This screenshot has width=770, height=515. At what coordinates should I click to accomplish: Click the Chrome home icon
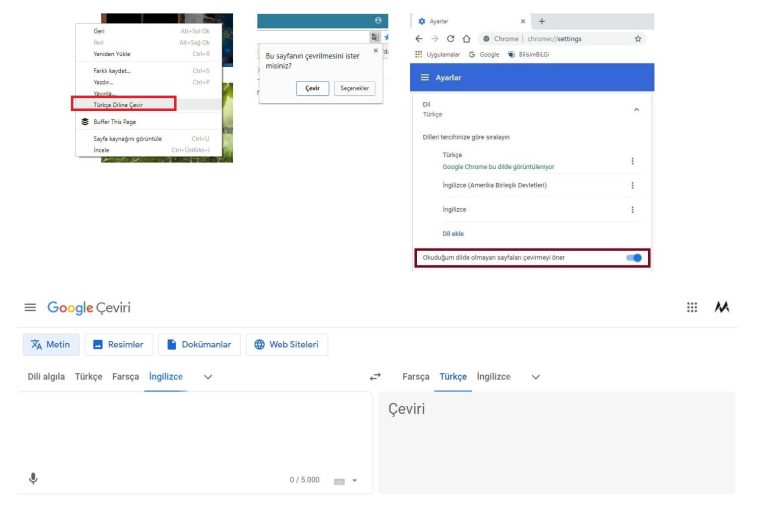[x=466, y=39]
